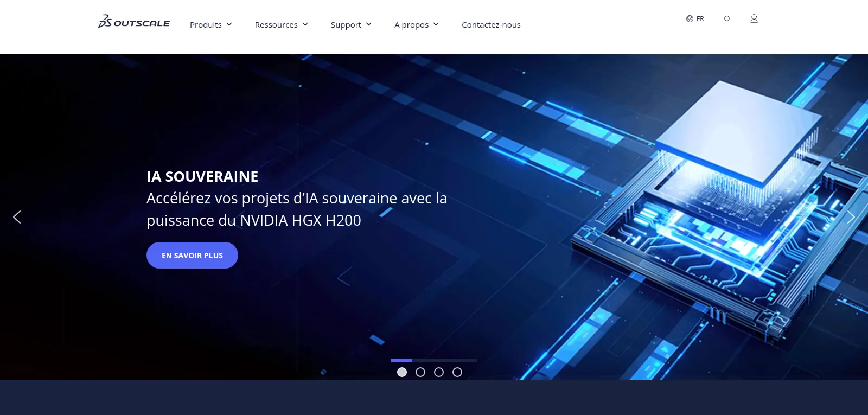868x415 pixels.
Task: Click the EN SAVOIR PLUS button
Action: [x=192, y=255]
